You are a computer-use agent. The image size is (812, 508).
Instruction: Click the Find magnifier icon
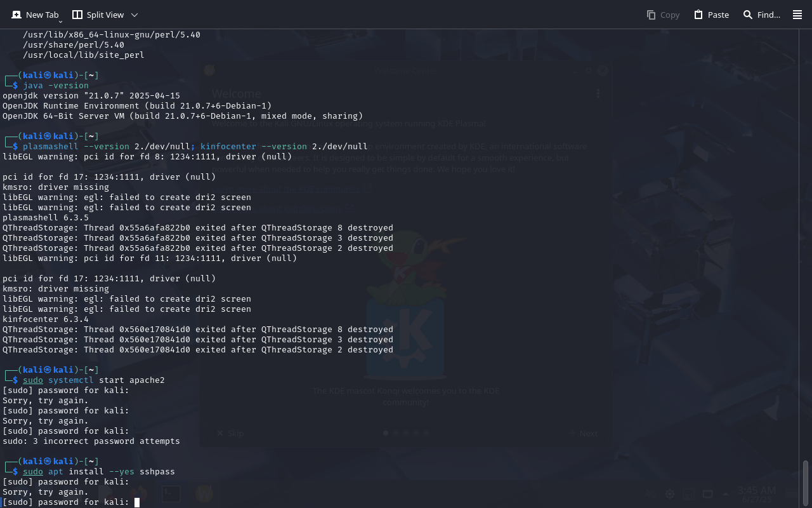pyautogui.click(x=748, y=15)
